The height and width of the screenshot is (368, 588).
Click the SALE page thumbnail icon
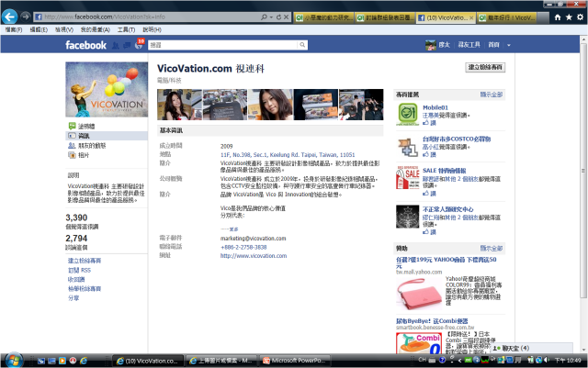tap(408, 177)
